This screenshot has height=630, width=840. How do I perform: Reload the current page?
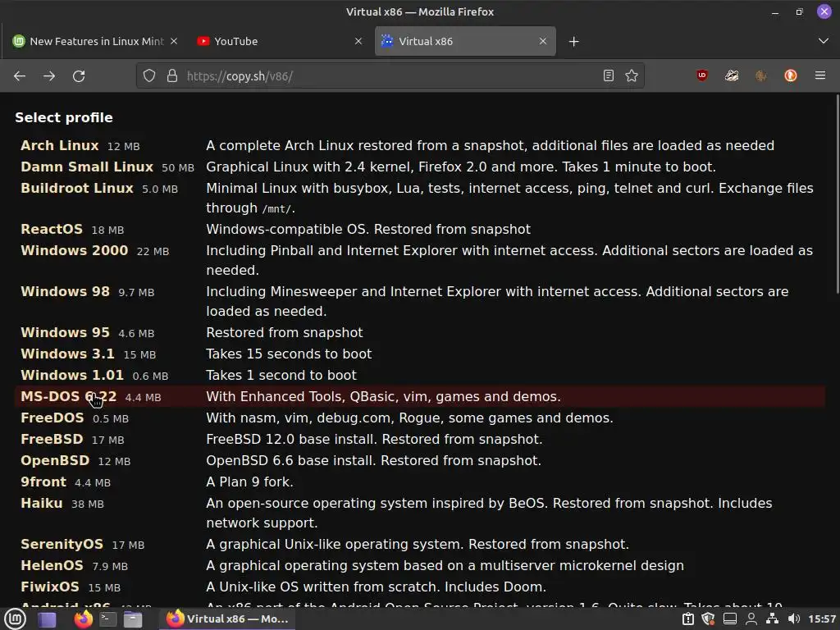(x=79, y=76)
